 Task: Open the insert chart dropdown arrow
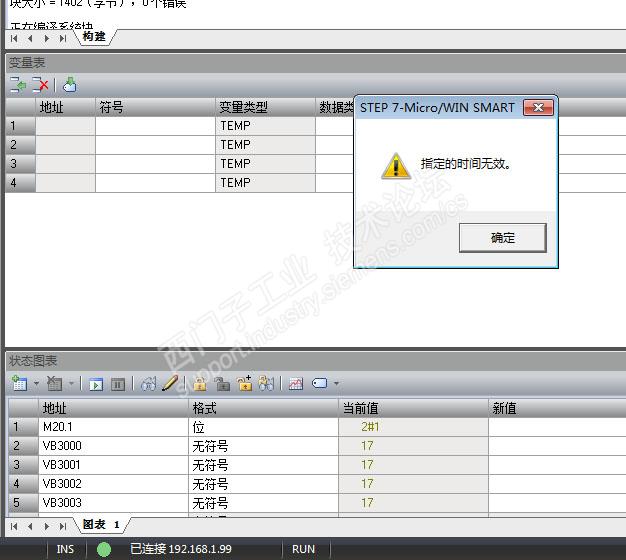click(36, 384)
